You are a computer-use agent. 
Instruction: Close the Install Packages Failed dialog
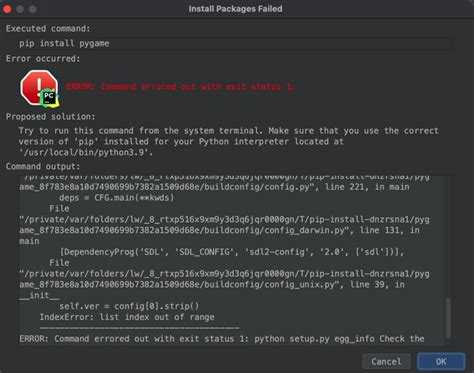pos(7,9)
